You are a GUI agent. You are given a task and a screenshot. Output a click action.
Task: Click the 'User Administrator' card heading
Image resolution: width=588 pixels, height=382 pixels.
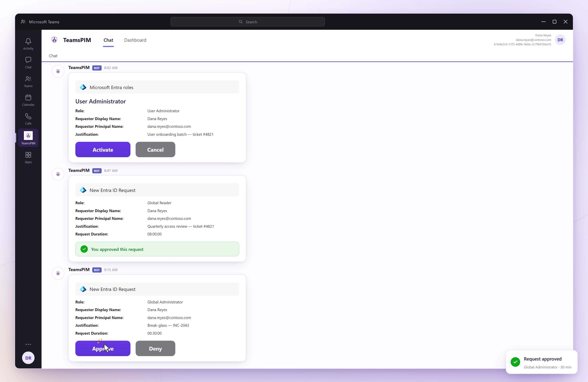[x=101, y=101]
